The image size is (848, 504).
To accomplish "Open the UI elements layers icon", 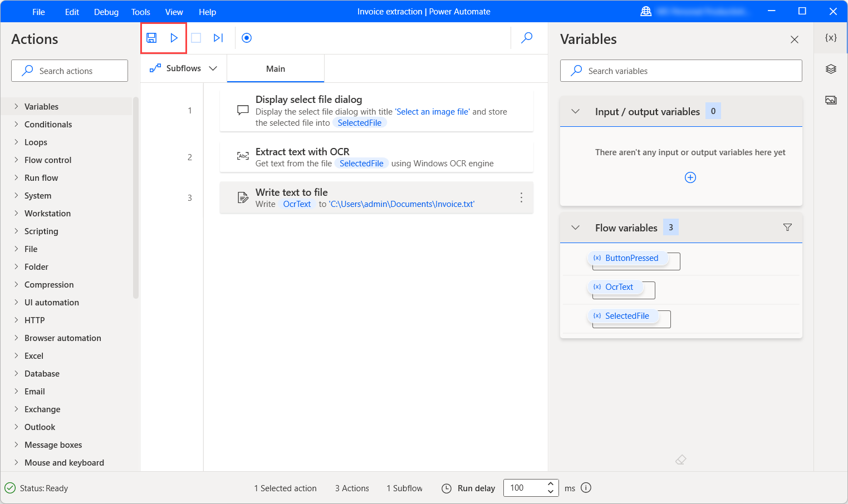I will 831,69.
